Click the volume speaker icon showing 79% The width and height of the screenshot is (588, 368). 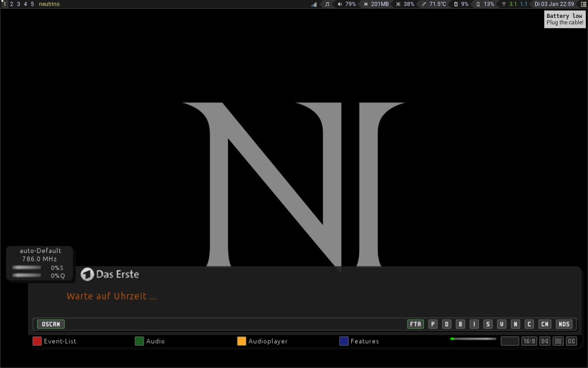click(340, 4)
